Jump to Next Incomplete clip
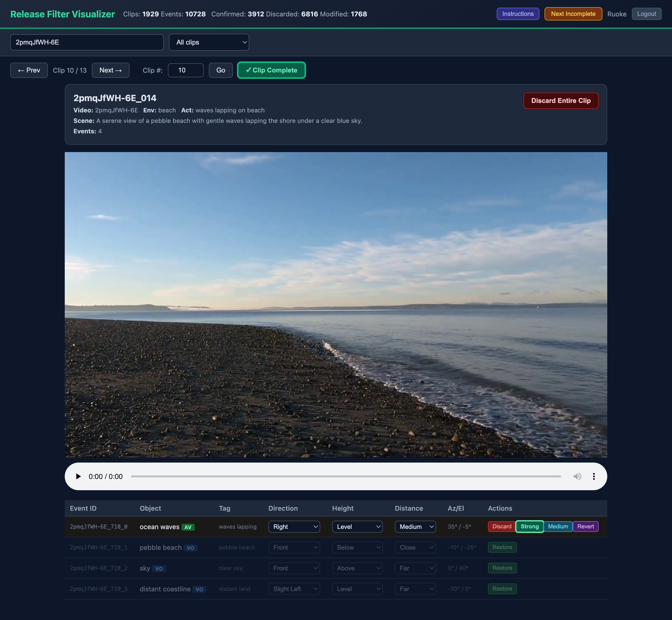 573,14
